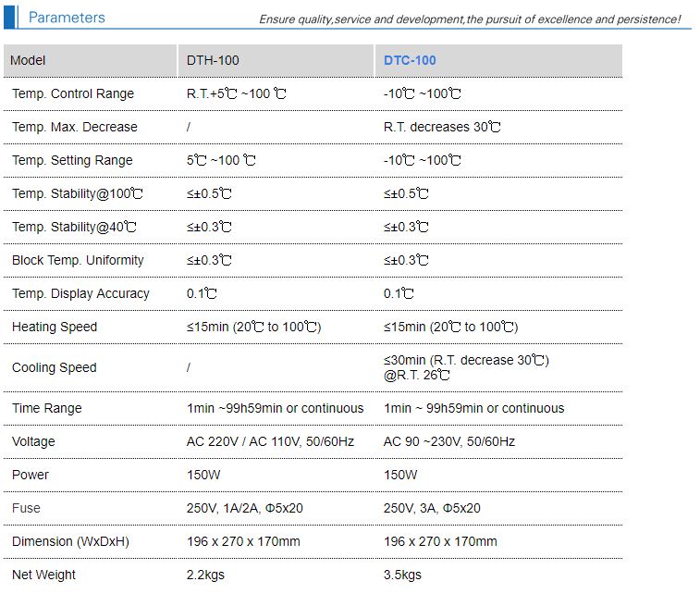Select the Time Range row label
This screenshot has width=700, height=594.
pos(47,408)
